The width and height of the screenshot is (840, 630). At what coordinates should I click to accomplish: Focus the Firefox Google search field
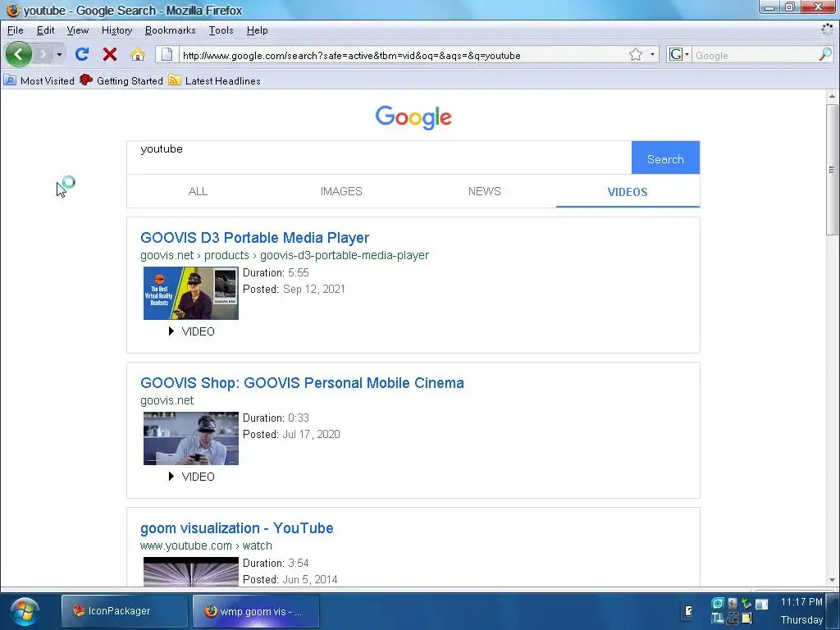click(x=755, y=55)
